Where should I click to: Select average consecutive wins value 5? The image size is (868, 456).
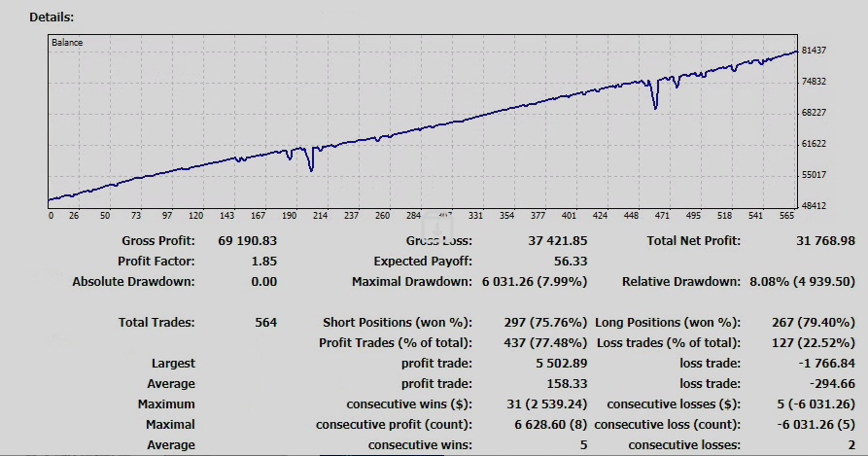[x=583, y=445]
